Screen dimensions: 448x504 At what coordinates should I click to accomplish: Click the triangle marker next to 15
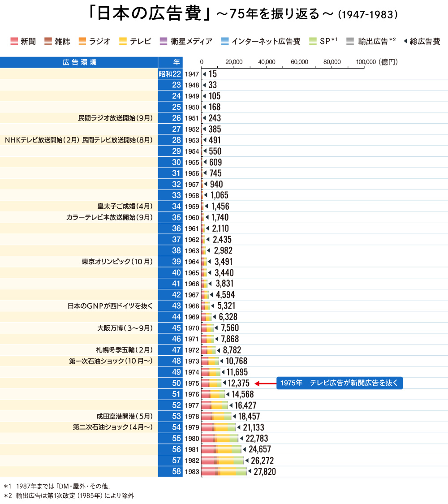tap(204, 73)
